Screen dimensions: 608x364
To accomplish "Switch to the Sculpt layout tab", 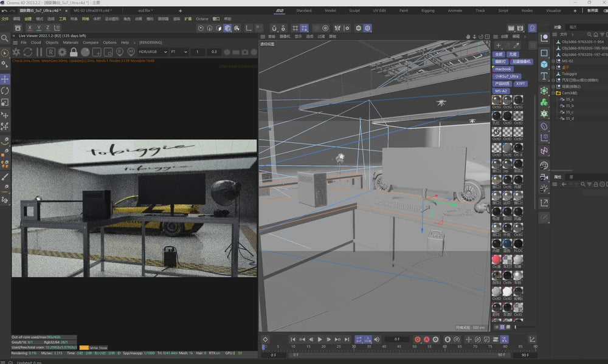I will click(354, 10).
